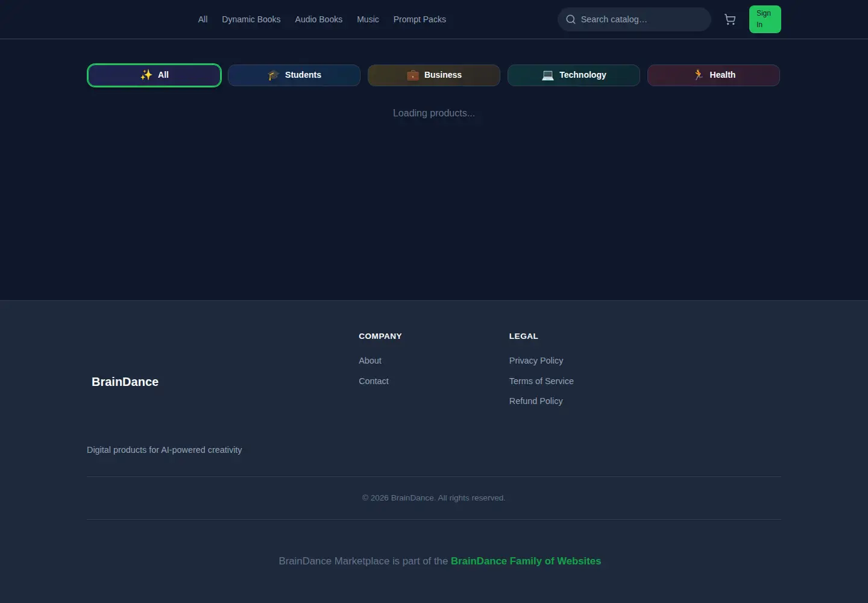
Task: Click the LEGAL footer heading
Action: coord(523,336)
